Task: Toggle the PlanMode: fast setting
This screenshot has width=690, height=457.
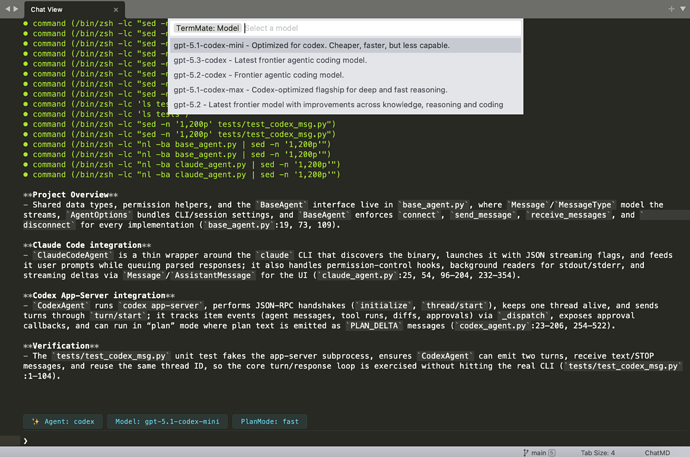Action: tap(268, 422)
